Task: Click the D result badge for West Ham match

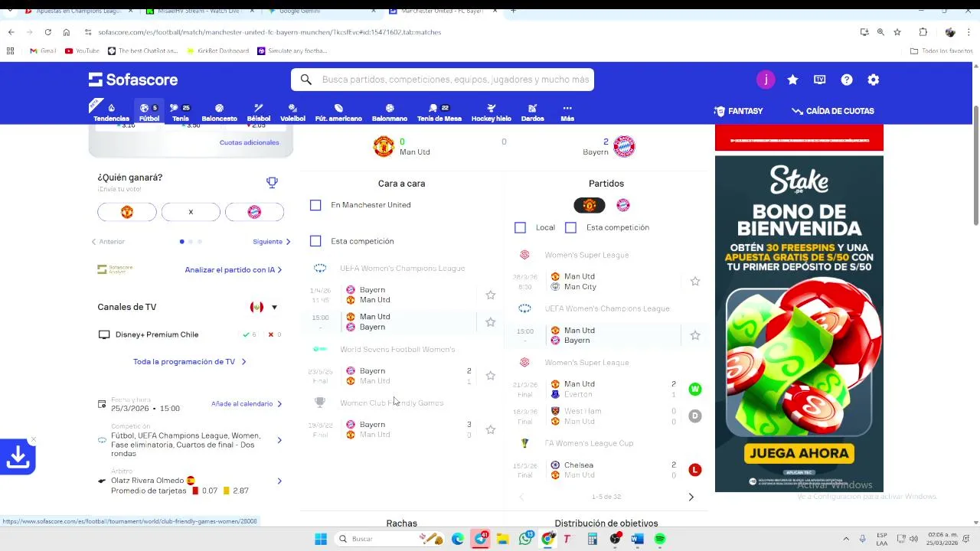Action: tap(695, 416)
